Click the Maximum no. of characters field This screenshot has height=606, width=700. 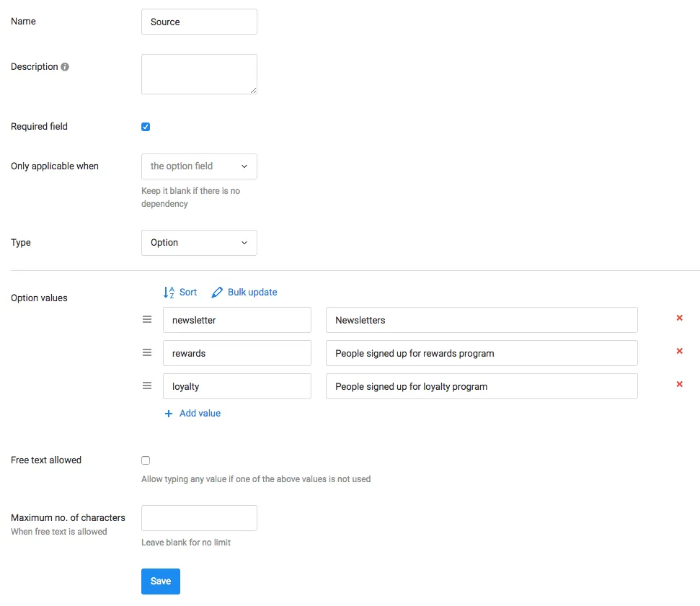(x=199, y=517)
